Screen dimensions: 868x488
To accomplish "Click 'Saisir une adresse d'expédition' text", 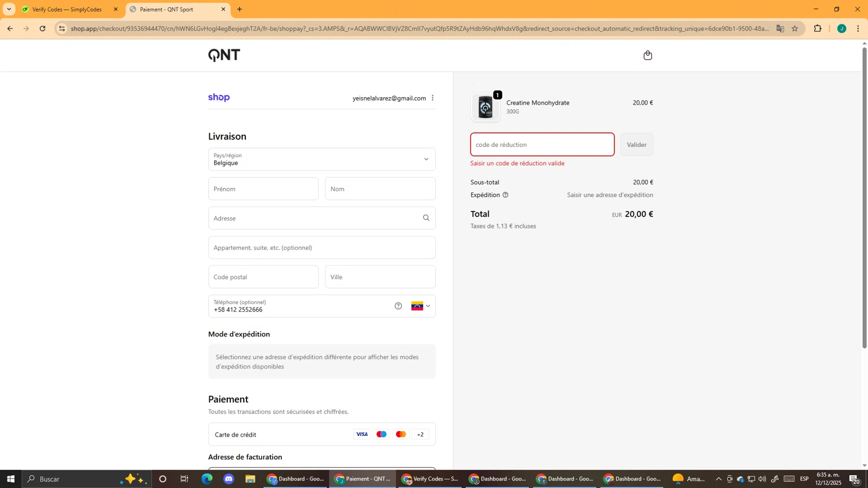I will tap(610, 195).
